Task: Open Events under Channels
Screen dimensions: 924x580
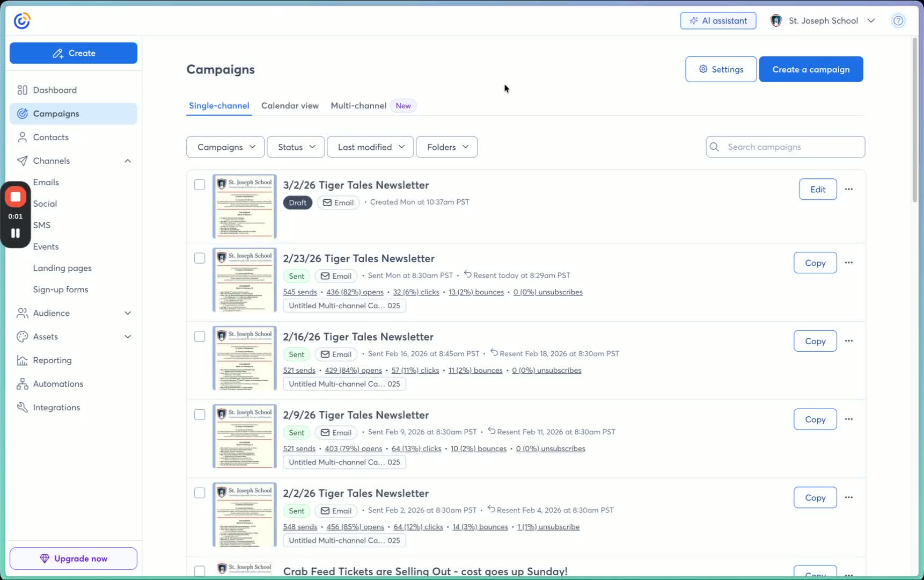Action: tap(46, 247)
